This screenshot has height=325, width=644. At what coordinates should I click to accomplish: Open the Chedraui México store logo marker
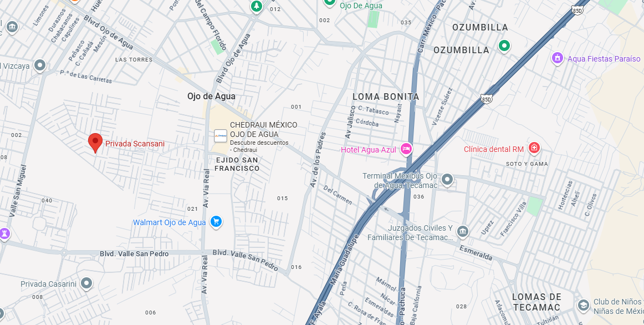click(221, 136)
